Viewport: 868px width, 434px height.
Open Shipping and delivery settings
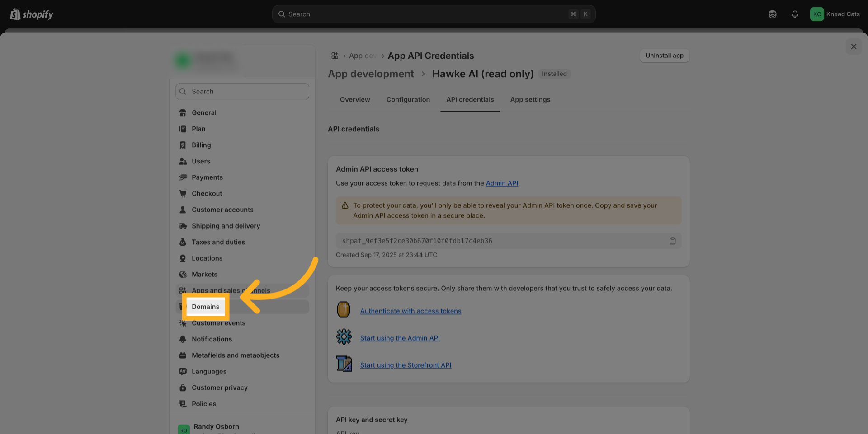226,226
